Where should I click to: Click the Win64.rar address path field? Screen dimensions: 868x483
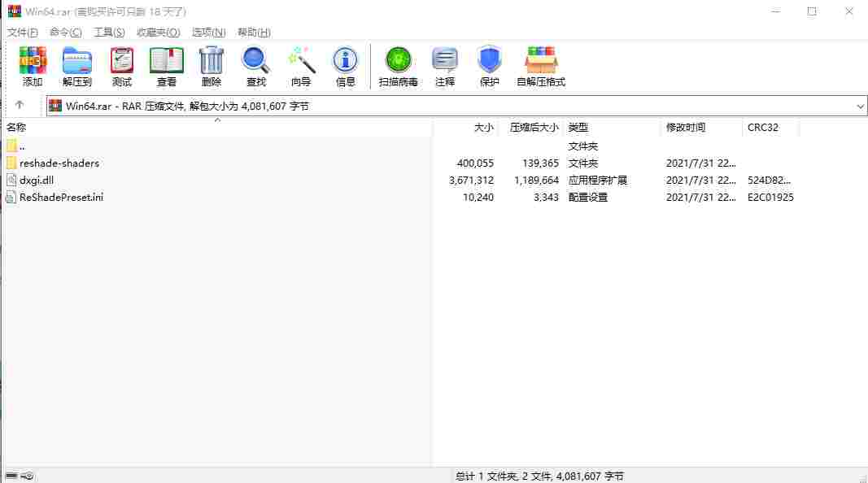tap(456, 107)
